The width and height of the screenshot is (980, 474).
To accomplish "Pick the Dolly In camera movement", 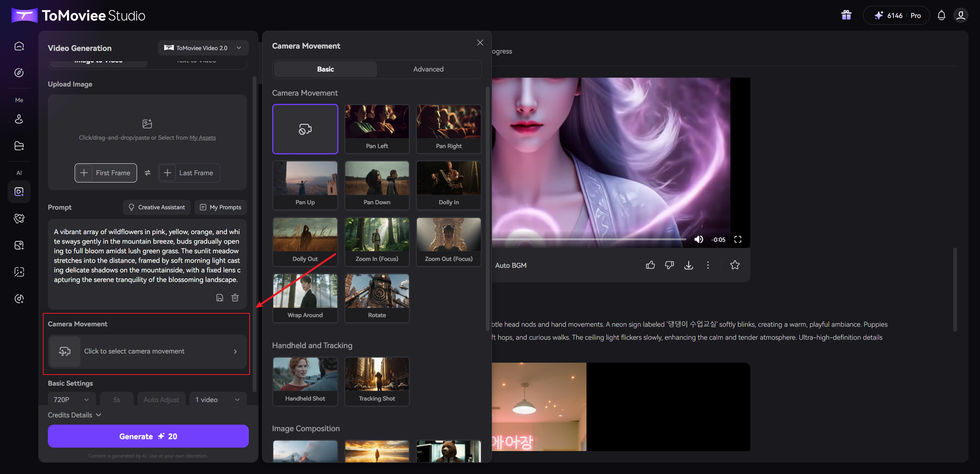I will tap(449, 185).
